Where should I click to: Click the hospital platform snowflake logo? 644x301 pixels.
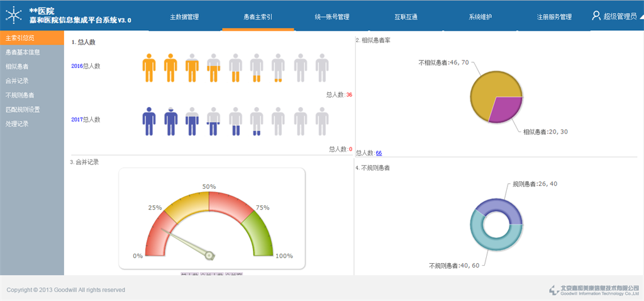(x=13, y=15)
